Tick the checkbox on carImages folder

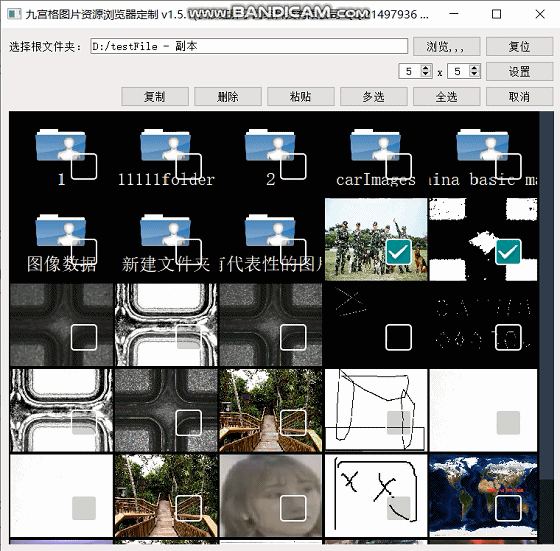click(x=399, y=166)
